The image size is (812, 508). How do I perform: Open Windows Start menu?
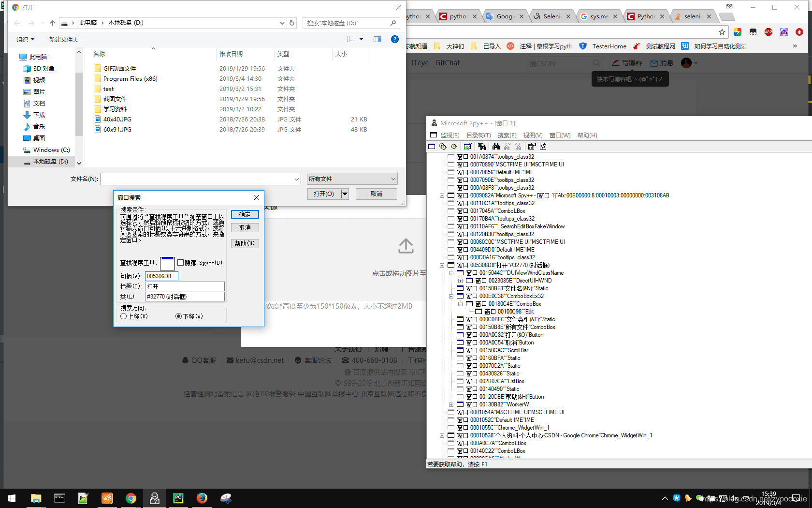click(12, 498)
